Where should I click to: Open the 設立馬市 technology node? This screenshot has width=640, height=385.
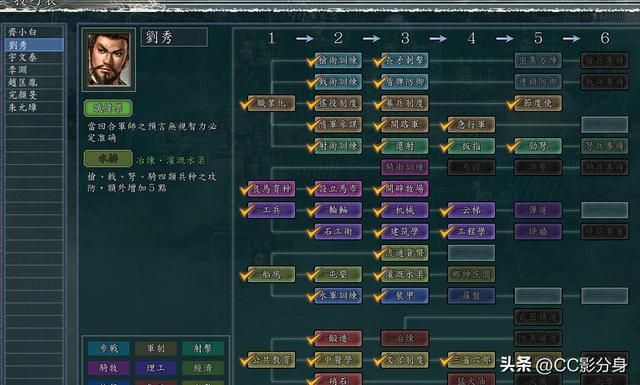338,189
